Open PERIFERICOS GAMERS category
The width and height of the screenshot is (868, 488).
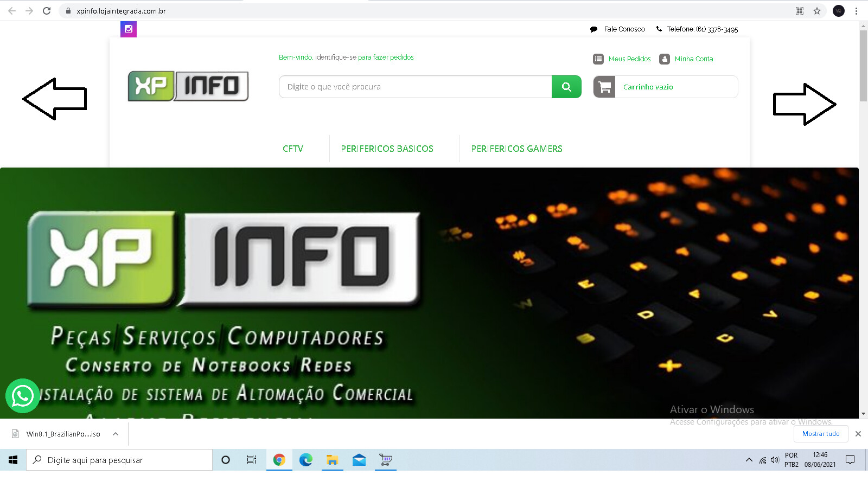click(x=516, y=149)
